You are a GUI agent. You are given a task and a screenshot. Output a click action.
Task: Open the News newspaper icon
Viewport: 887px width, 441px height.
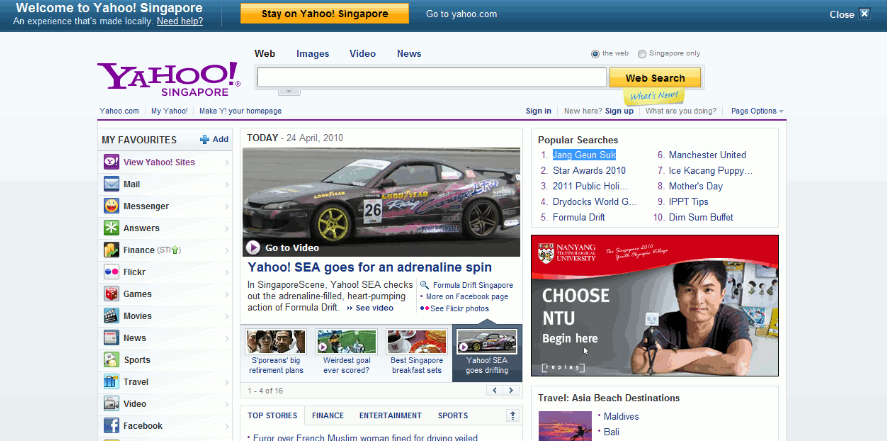111,338
